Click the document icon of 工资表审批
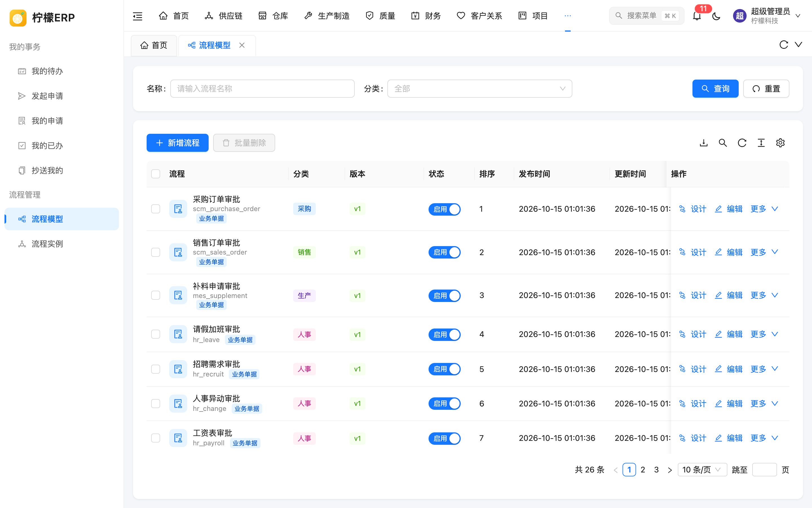Image resolution: width=812 pixels, height=508 pixels. point(178,438)
